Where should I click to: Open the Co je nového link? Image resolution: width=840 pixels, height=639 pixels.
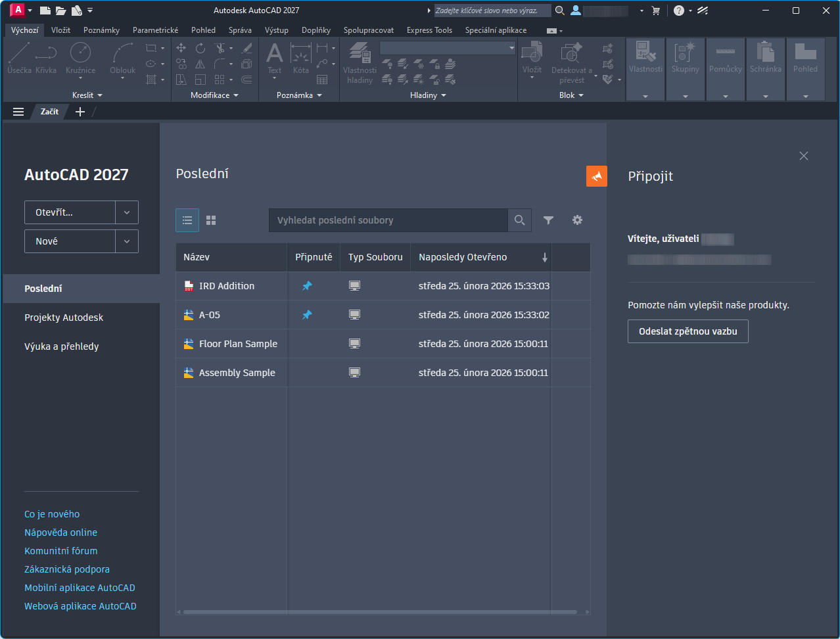coord(52,514)
